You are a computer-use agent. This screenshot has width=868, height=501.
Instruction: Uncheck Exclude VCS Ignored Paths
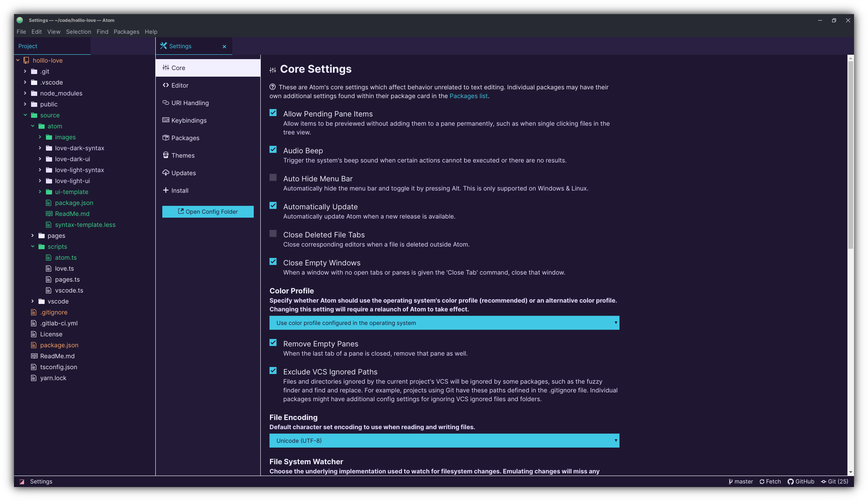(x=273, y=371)
